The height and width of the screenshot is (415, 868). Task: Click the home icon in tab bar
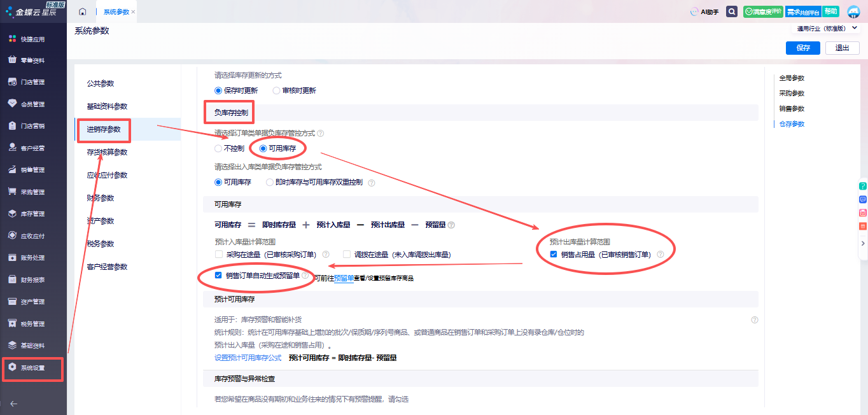83,12
